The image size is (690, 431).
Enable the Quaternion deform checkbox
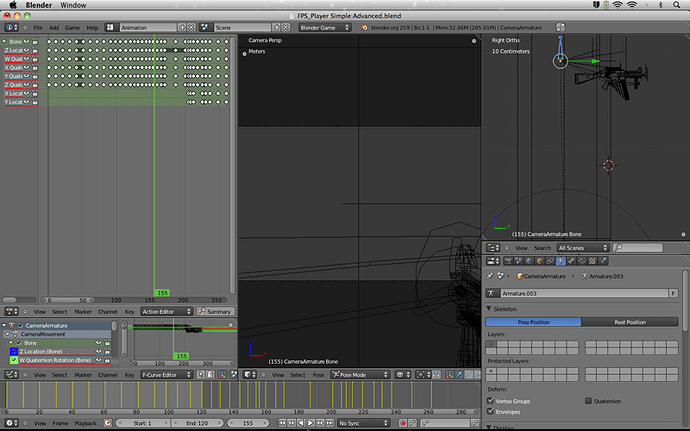pos(588,401)
